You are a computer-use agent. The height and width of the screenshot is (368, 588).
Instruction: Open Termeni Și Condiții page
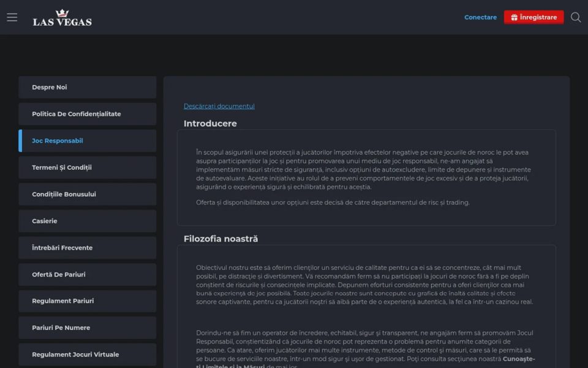tap(88, 167)
